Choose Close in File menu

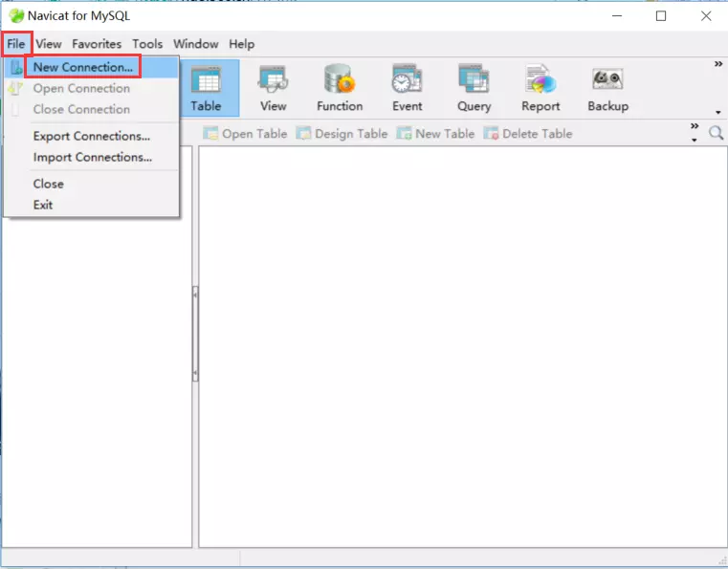click(x=92, y=184)
